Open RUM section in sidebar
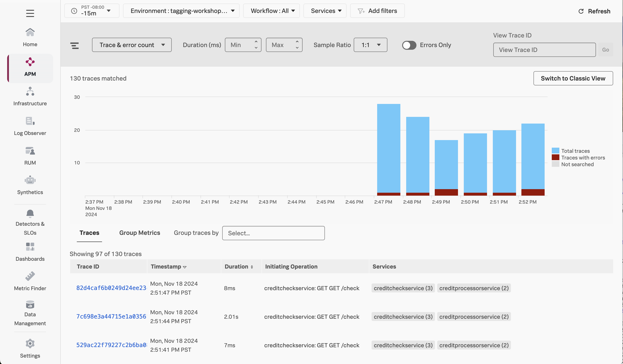Viewport: 623px width, 364px height. (30, 156)
